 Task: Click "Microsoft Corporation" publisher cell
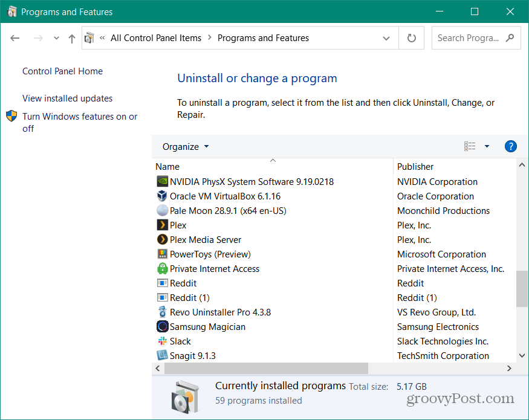441,254
